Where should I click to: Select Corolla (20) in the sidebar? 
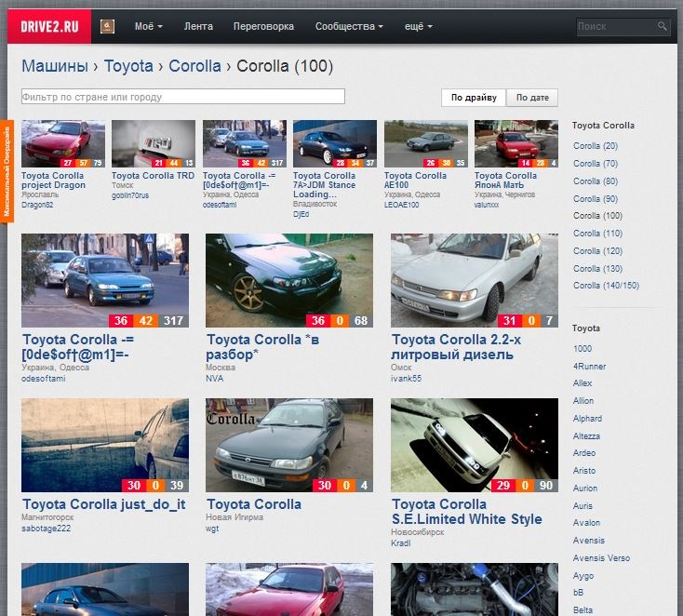pyautogui.click(x=596, y=146)
